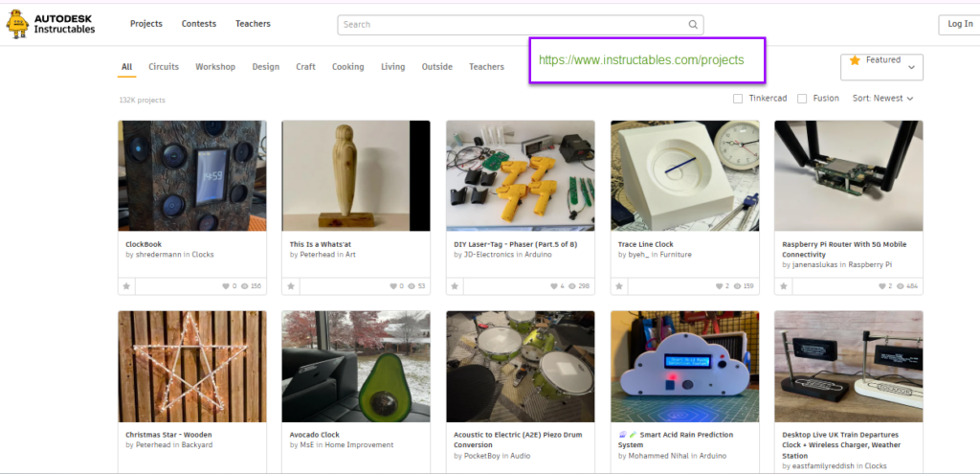
Task: Select the Cooking category tab
Action: coord(347,67)
